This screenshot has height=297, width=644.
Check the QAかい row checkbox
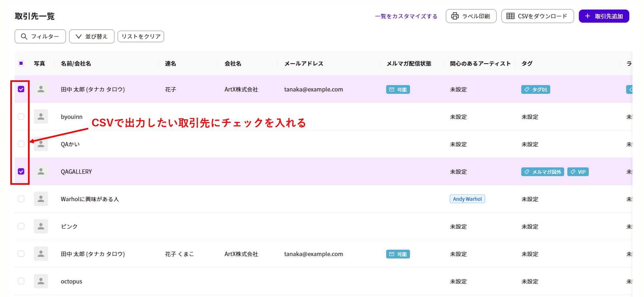point(21,144)
